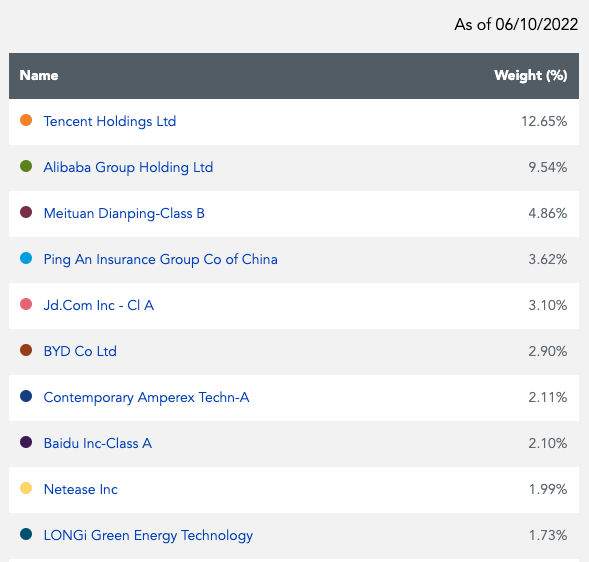589x562 pixels.
Task: Open the Alibaba Group Holding Ltd link
Action: 128,168
